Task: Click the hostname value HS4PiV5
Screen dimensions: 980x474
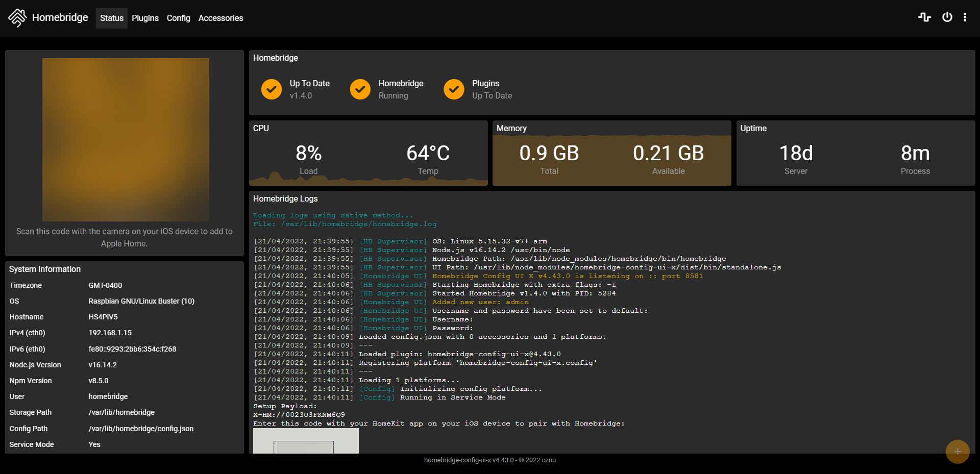Action: tap(103, 317)
